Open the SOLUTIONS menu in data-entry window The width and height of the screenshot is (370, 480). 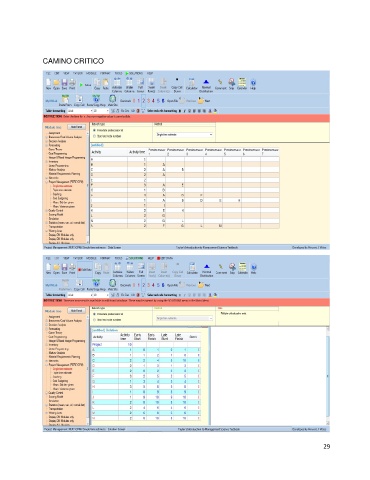click(x=134, y=73)
